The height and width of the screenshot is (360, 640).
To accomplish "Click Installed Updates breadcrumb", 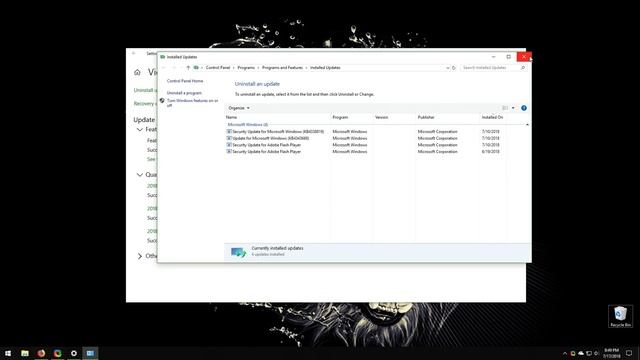I will point(325,68).
